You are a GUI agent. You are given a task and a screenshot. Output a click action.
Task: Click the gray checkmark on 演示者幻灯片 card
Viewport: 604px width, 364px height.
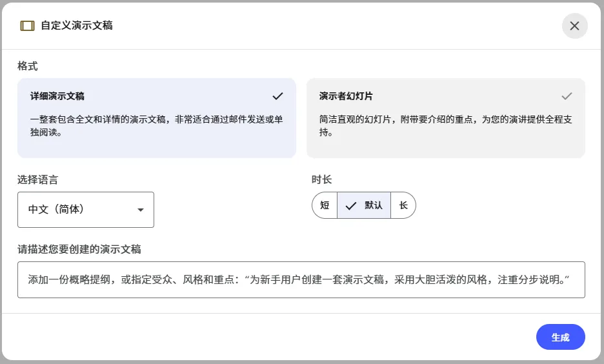click(x=567, y=96)
